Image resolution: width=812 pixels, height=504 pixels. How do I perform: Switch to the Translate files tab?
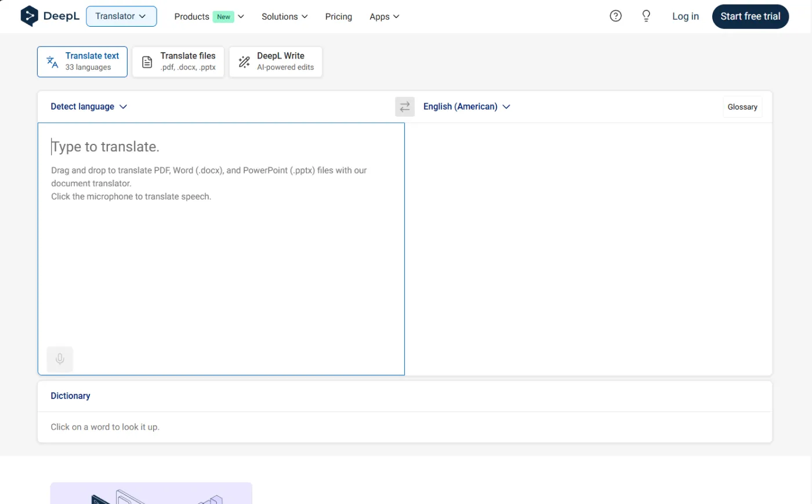178,61
